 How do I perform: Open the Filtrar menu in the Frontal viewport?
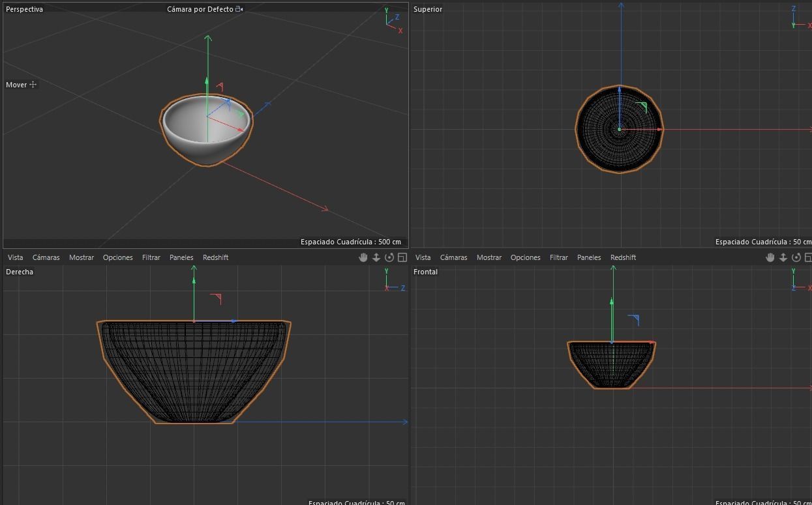[x=558, y=257]
